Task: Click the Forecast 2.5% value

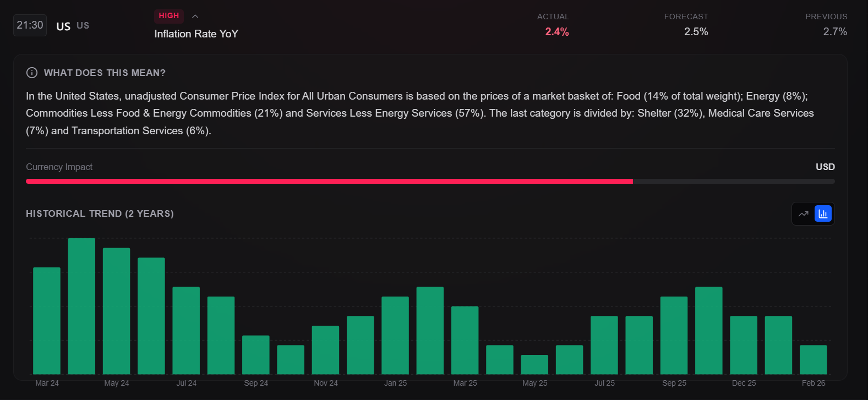Action: pos(696,32)
